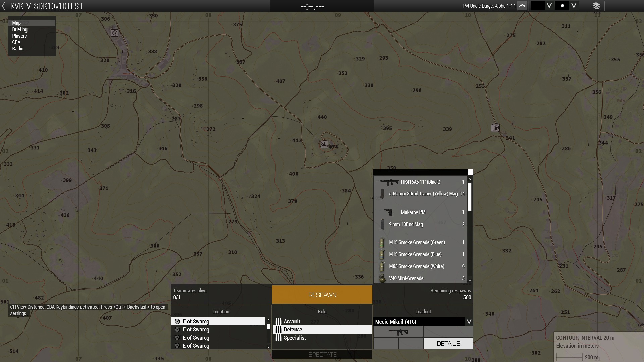Image resolution: width=644 pixels, height=362 pixels.
Task: Click the DETAILS button
Action: [448, 344]
